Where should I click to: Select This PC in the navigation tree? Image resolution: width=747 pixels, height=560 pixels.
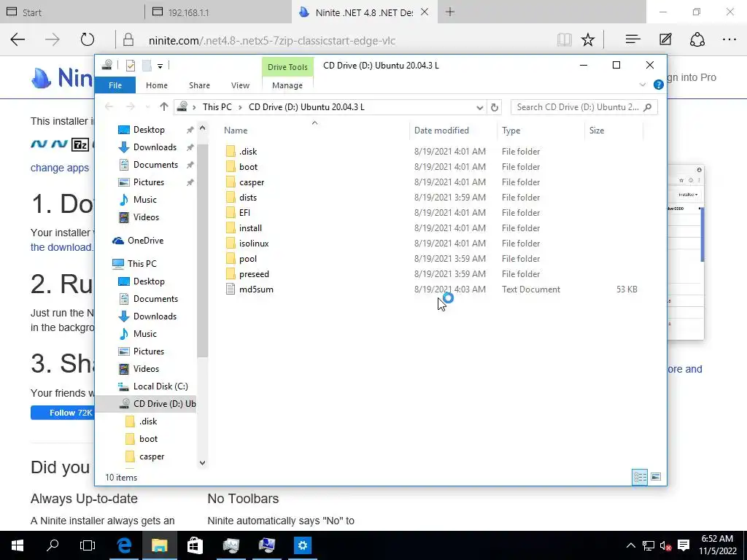(x=142, y=263)
